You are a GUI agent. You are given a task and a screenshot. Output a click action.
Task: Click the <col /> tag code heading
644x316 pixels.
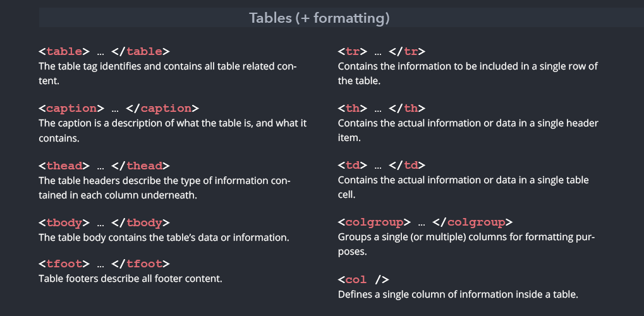363,280
